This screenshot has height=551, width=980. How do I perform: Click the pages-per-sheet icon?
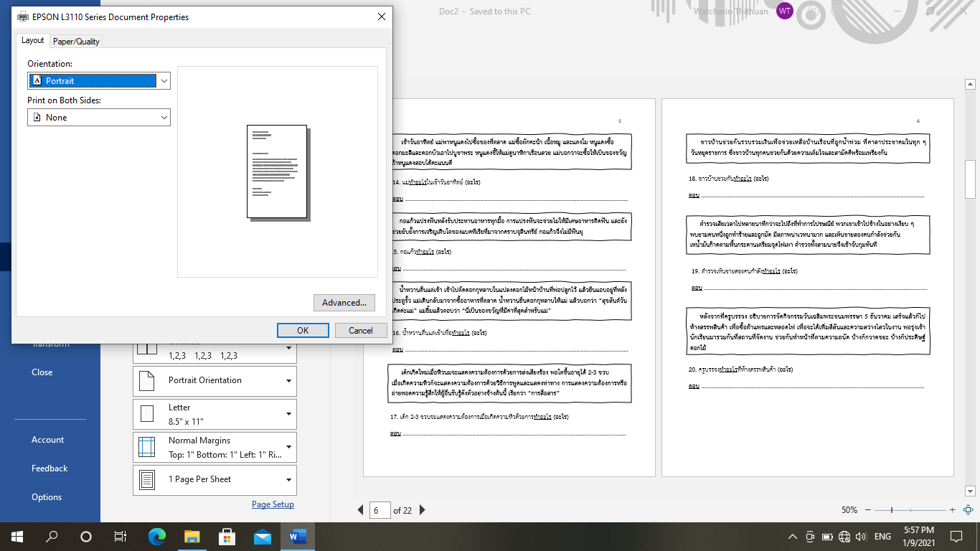pyautogui.click(x=146, y=480)
